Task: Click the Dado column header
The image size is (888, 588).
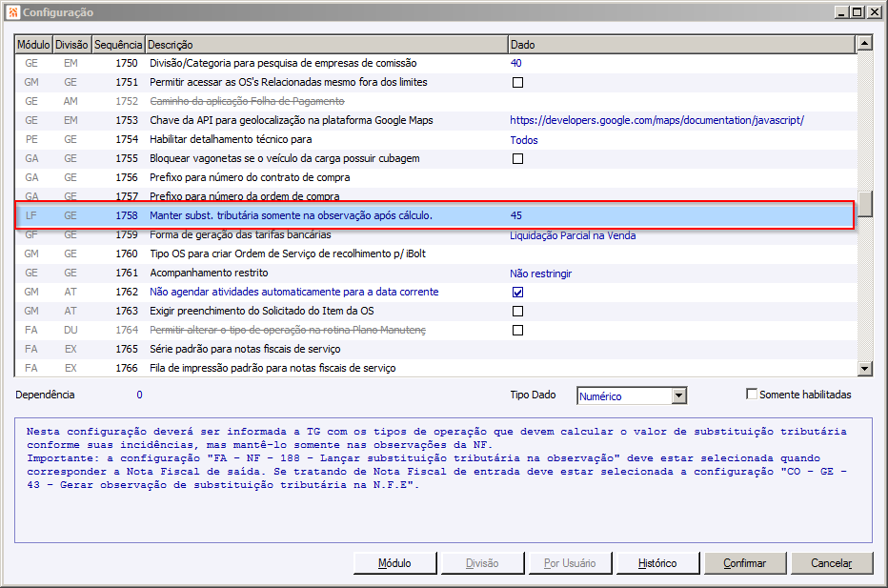Action: 681,44
